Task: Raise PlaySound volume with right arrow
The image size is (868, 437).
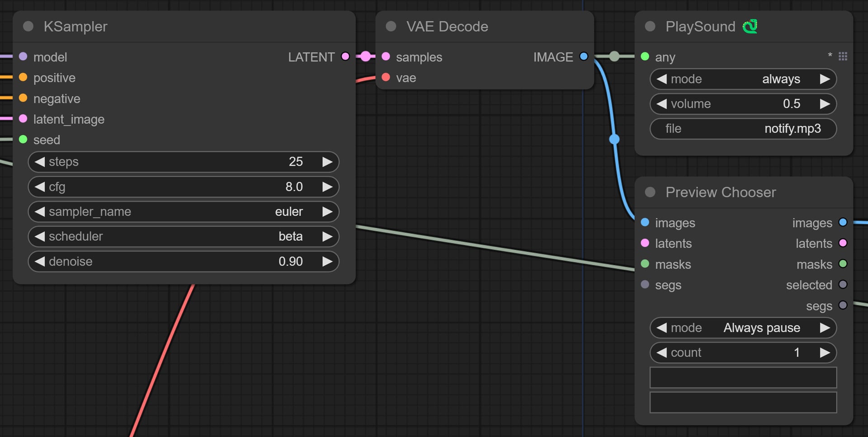Action: (x=825, y=104)
